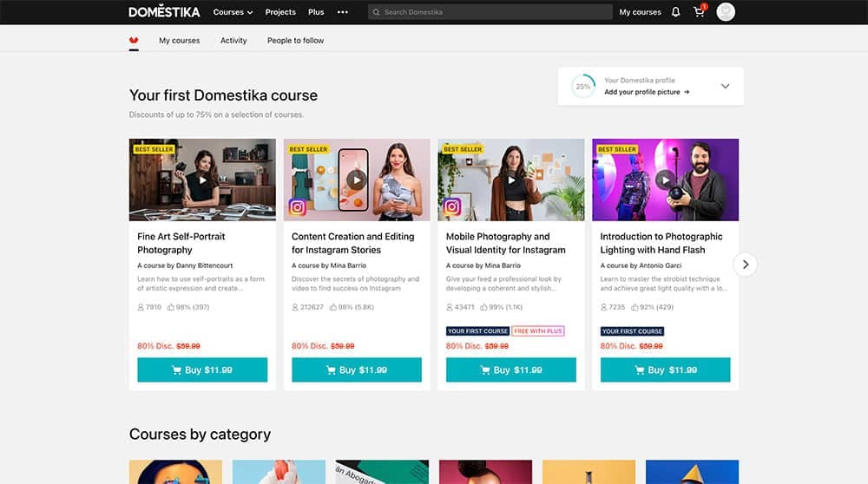Viewport: 868px width, 484px height.
Task: Open the first category thumbnail with sunglasses face
Action: tap(175, 472)
